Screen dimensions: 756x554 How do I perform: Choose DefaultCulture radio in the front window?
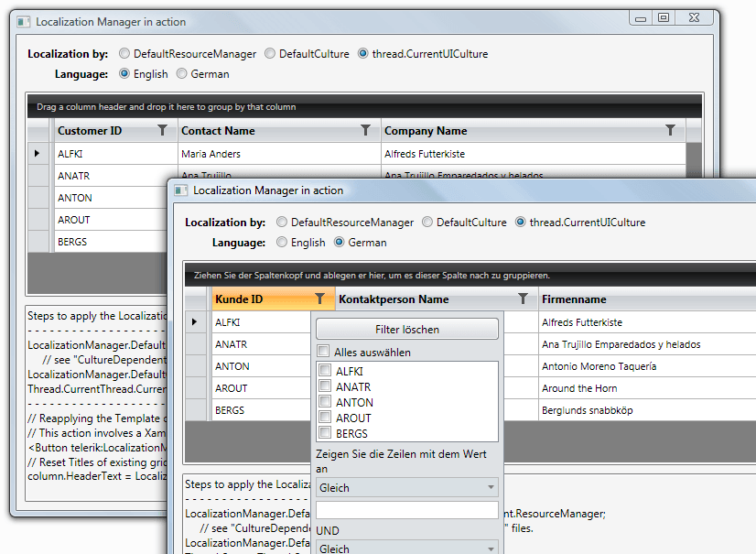pyautogui.click(x=427, y=223)
